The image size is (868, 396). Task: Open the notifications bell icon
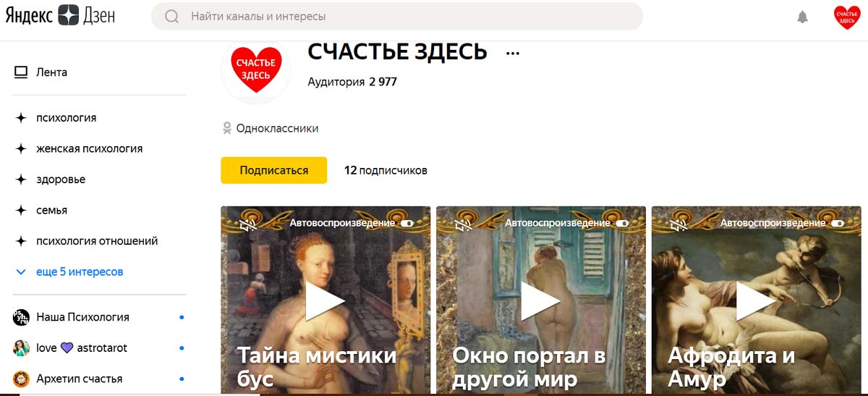[x=802, y=17]
